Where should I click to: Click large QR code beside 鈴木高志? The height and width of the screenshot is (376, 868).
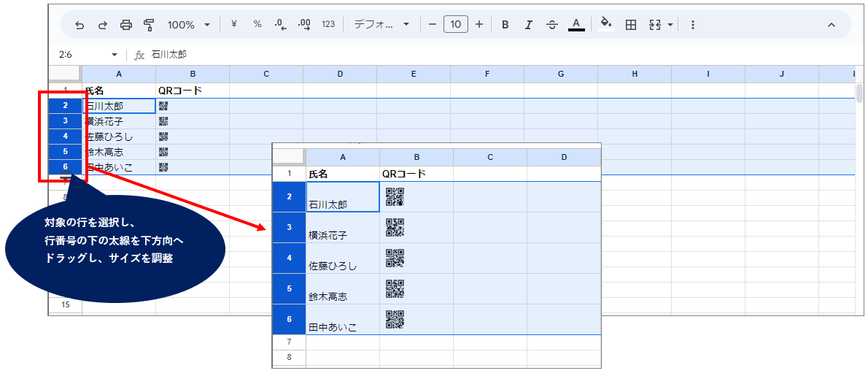pyautogui.click(x=395, y=288)
